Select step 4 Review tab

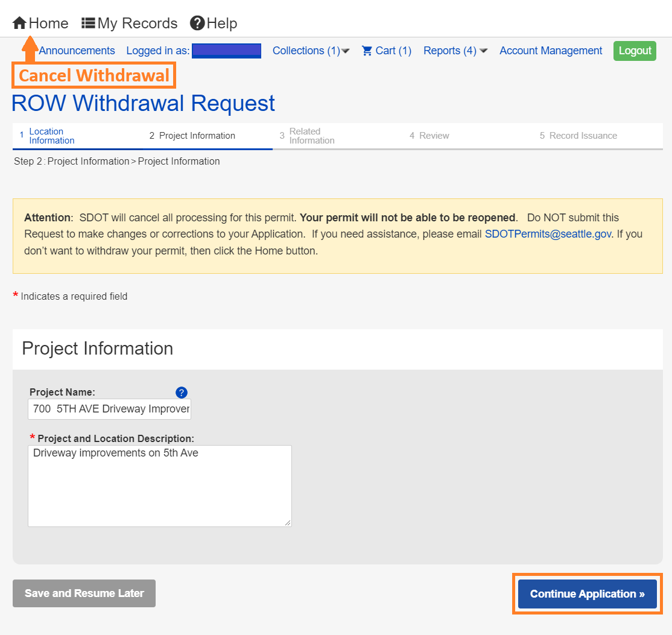click(434, 136)
